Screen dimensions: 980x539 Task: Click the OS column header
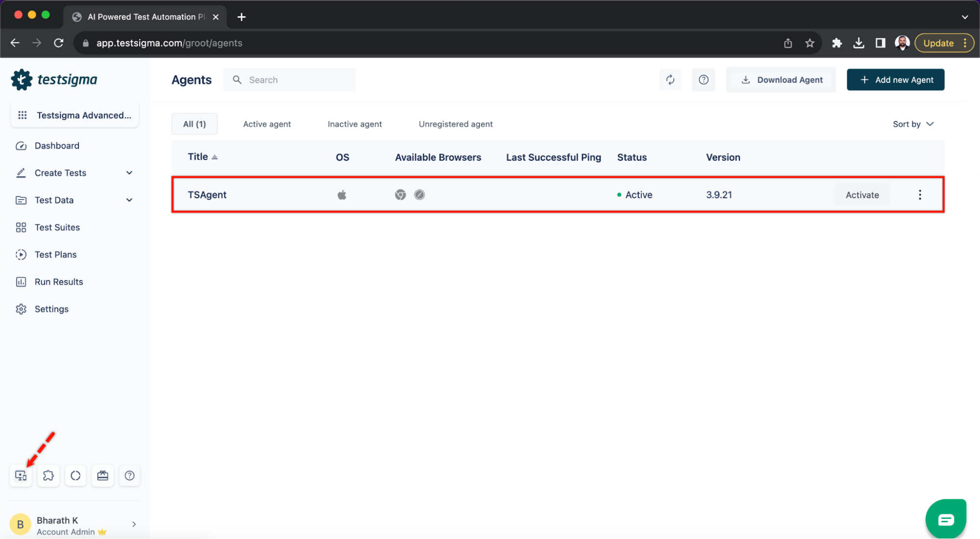click(342, 157)
